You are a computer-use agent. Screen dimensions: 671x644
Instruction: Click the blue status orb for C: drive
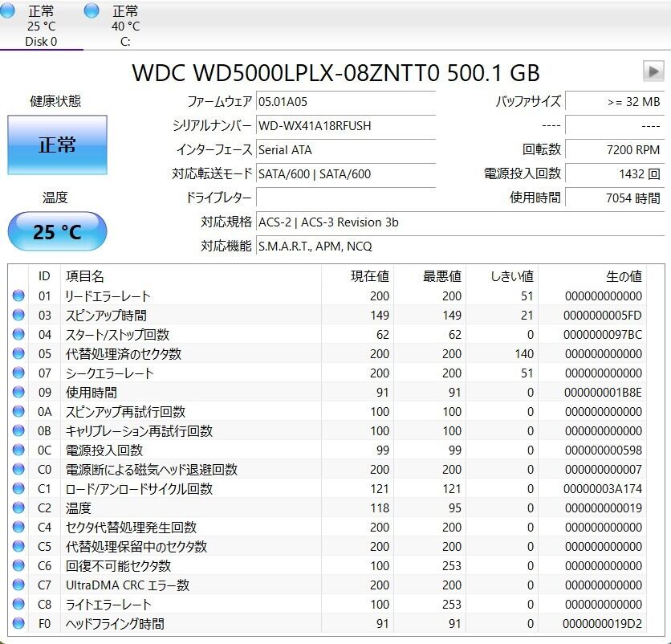(91, 11)
